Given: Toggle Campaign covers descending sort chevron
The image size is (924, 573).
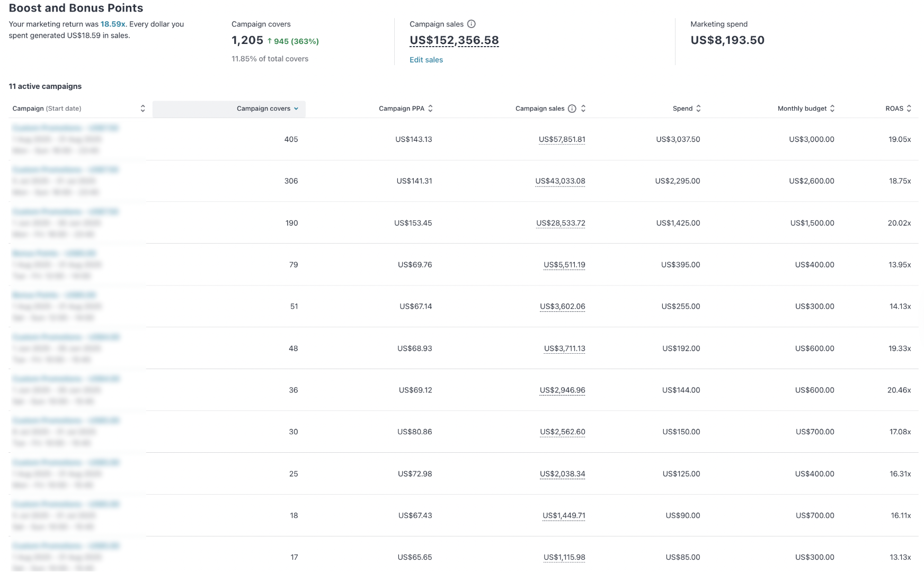Looking at the screenshot, I should [x=296, y=109].
